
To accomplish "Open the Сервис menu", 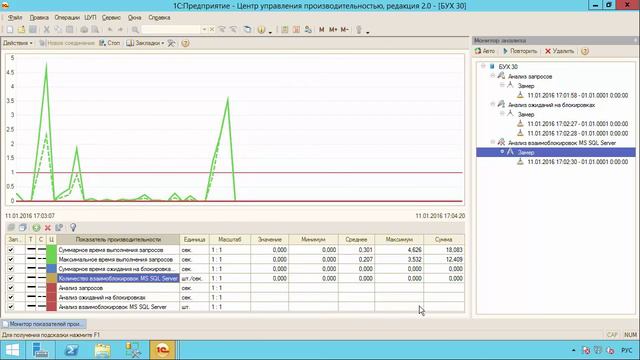I will click(x=111, y=18).
